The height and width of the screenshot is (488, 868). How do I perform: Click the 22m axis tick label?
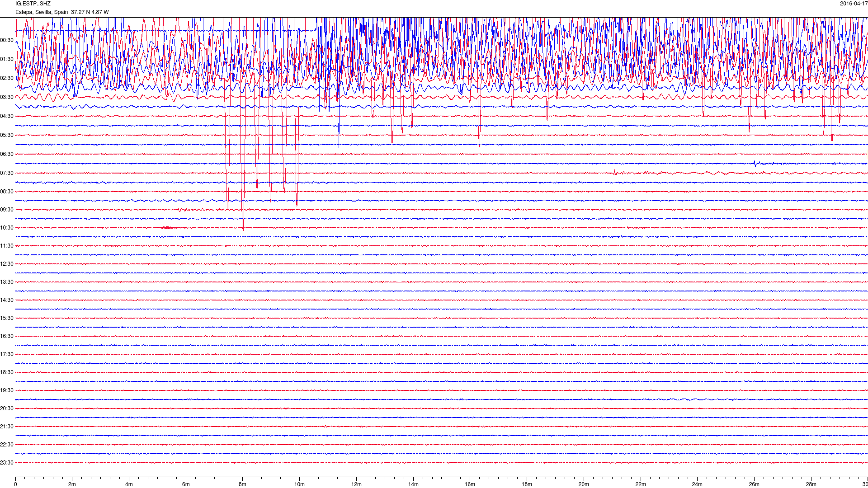click(x=641, y=484)
